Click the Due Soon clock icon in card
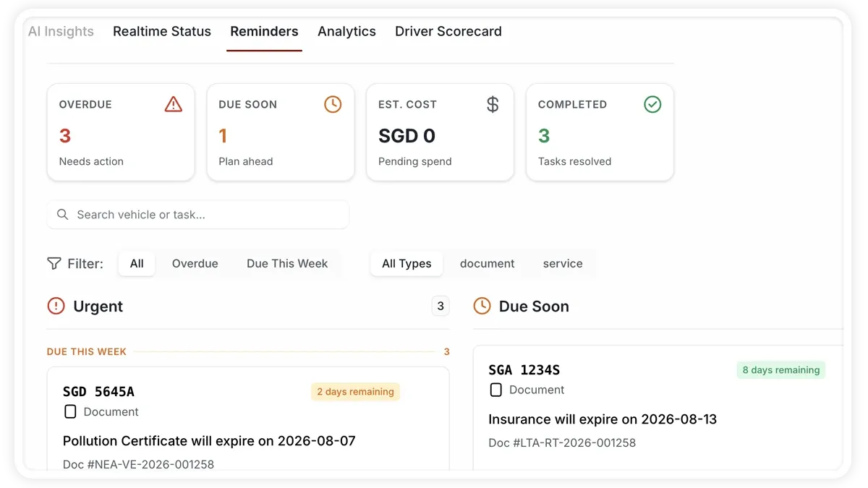The image size is (868, 488). click(x=333, y=104)
